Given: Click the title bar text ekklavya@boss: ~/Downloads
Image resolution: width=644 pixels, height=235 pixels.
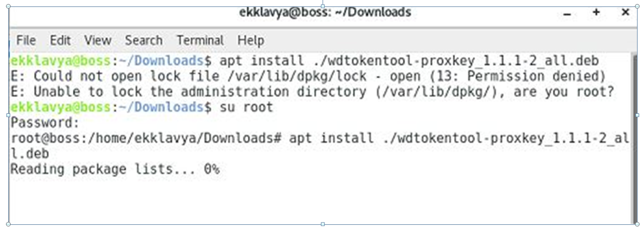Looking at the screenshot, I should tap(325, 12).
